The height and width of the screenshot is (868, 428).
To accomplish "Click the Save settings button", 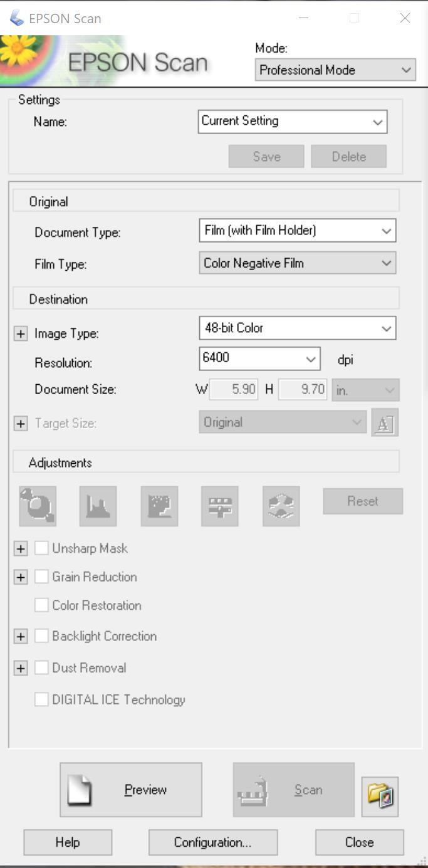I will click(266, 157).
